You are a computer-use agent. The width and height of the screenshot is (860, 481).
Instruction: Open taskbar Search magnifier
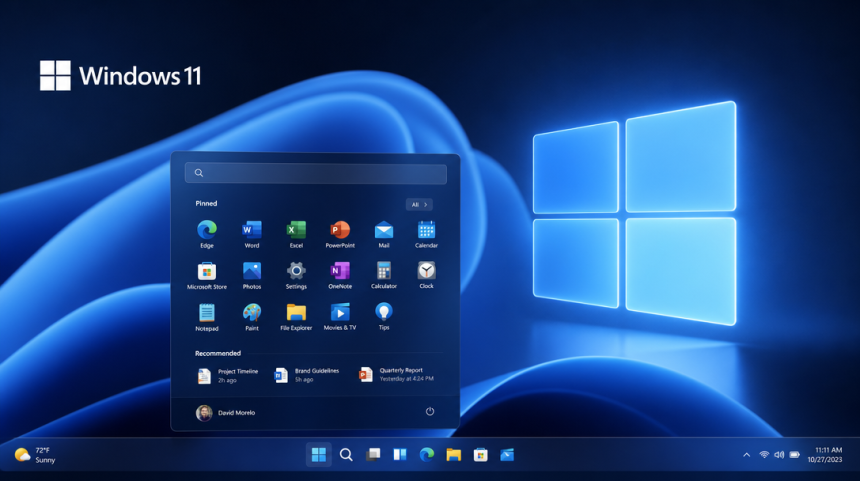point(346,455)
